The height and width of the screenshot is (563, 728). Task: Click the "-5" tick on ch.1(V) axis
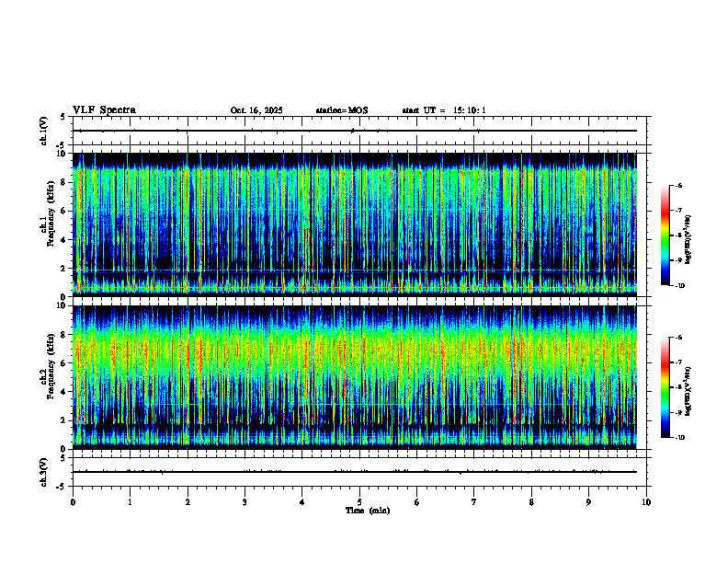(62, 145)
